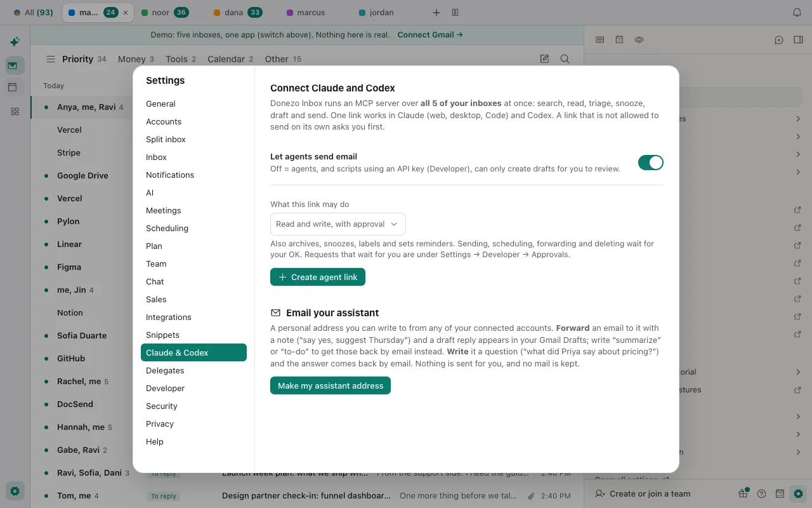
Task: Click the settings gear in bottom-right bar
Action: (x=799, y=493)
